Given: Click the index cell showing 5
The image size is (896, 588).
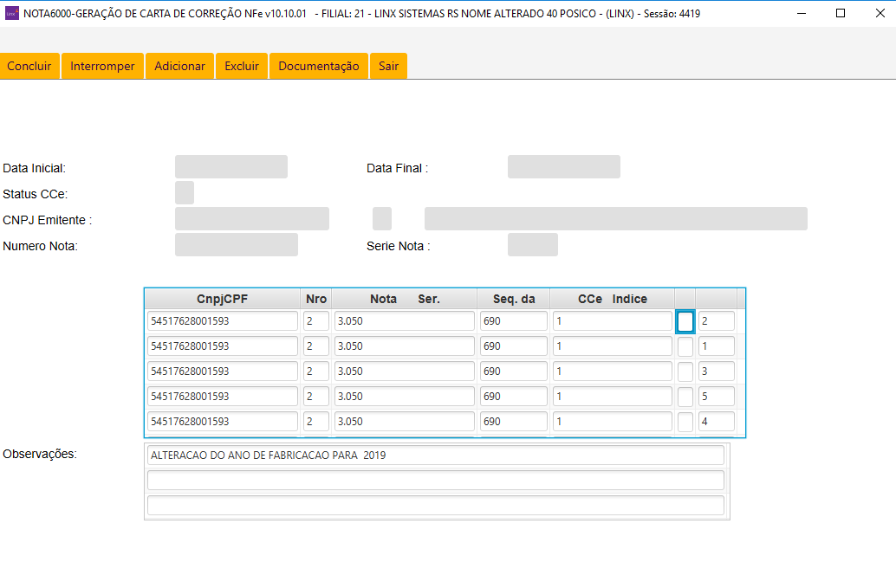Looking at the screenshot, I should tap(717, 397).
